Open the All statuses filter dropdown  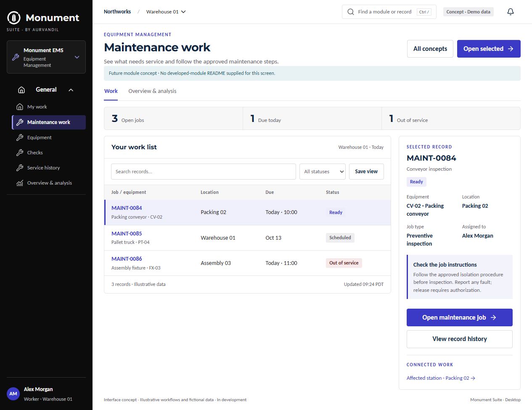pos(323,172)
